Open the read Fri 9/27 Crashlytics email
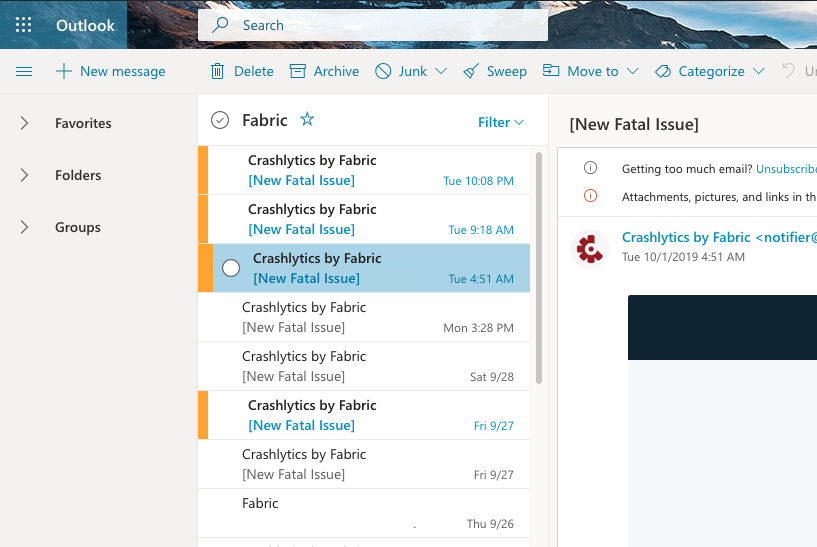Screen dimensions: 817x547 point(364,464)
